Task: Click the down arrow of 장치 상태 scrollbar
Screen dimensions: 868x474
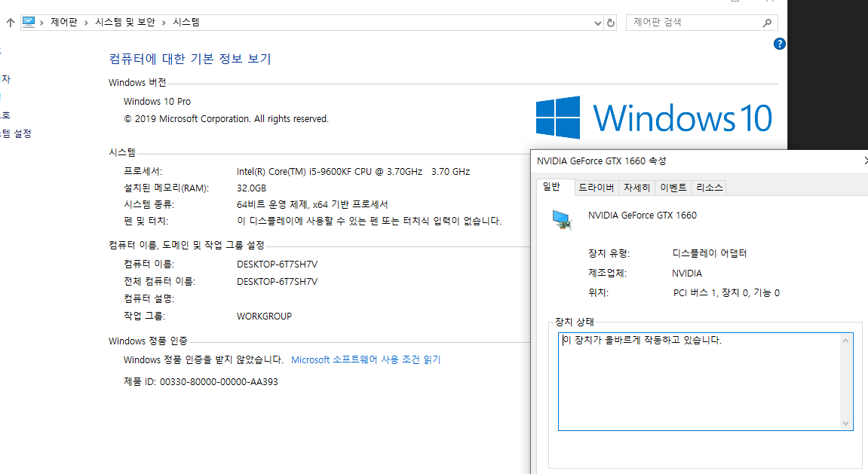Action: coord(845,423)
